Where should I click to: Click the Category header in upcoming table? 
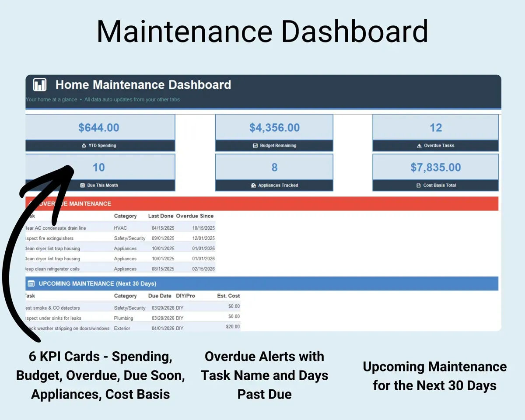(x=125, y=296)
